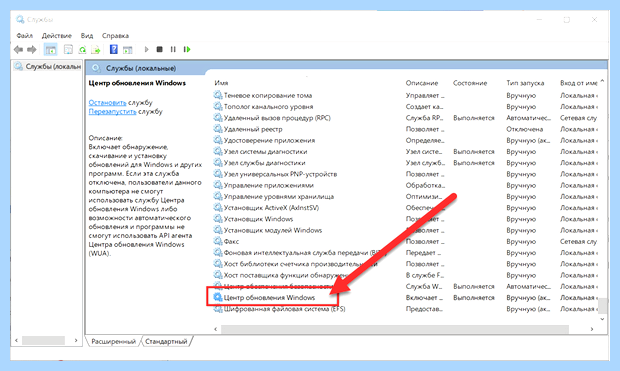Select the Установщик Windows service
Viewport: 620px width, 371px height.
[258, 219]
